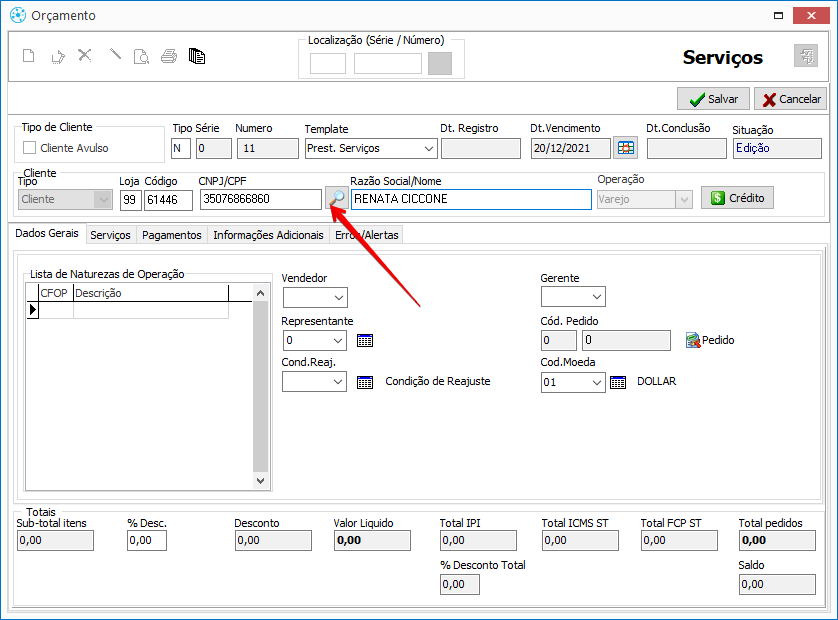Maximize the Orçamento window
This screenshot has height=620, width=838.
pyautogui.click(x=779, y=16)
